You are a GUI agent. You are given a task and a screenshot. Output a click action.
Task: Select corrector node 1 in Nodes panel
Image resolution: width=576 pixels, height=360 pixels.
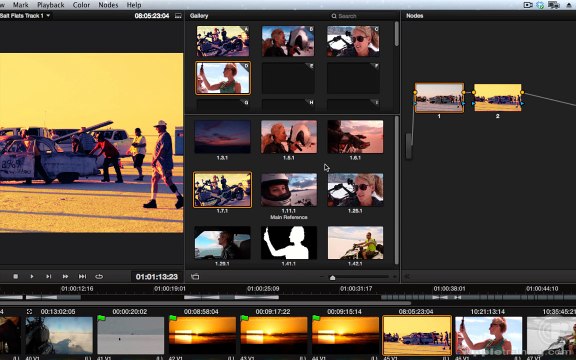tap(439, 97)
